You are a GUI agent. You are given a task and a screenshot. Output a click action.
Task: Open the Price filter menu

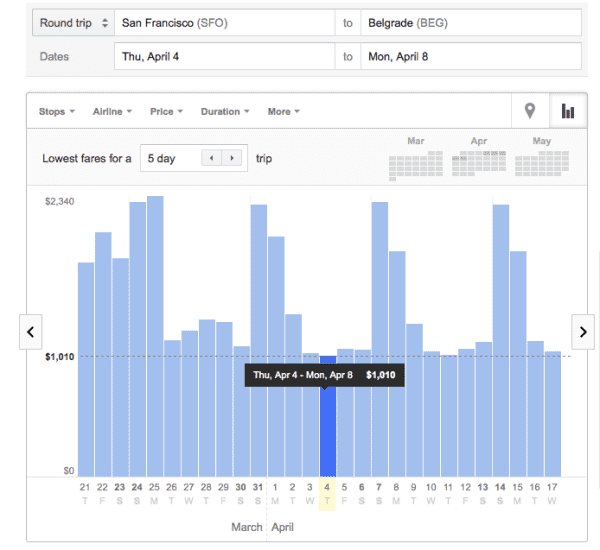pos(167,112)
